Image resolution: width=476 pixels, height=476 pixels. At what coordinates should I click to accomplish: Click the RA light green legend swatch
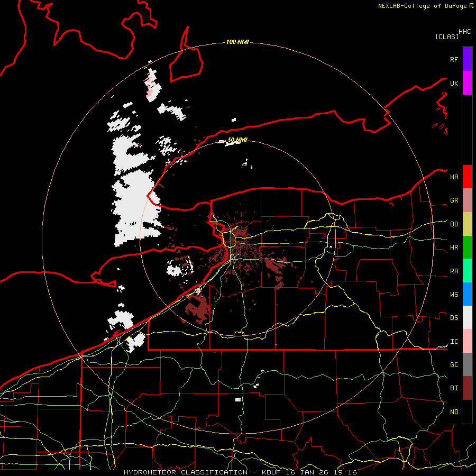click(x=467, y=271)
